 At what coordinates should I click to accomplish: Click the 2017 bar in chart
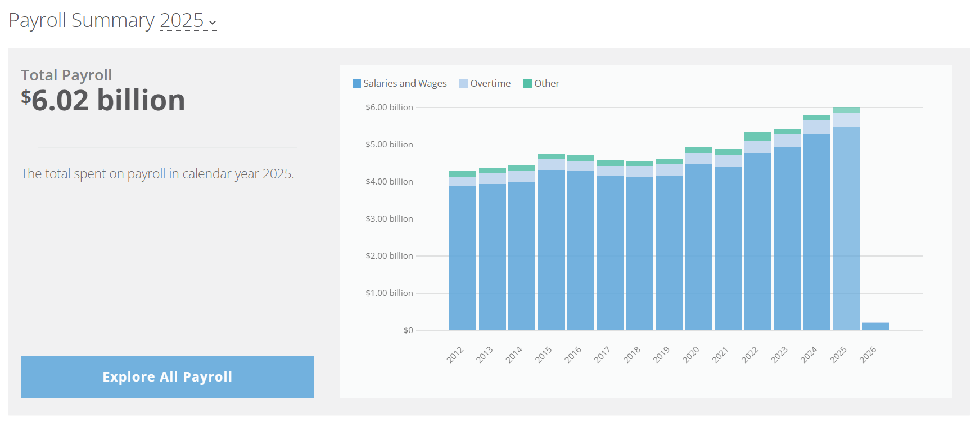pyautogui.click(x=610, y=253)
